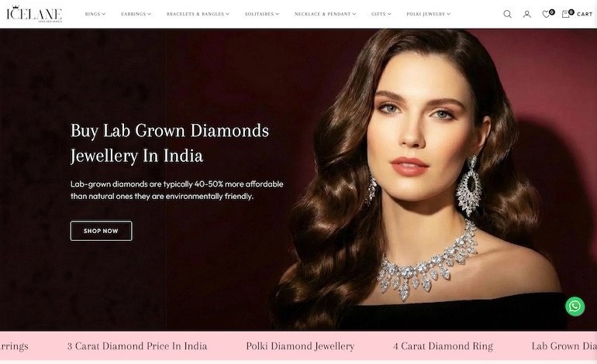This screenshot has width=597, height=364.
Task: Start a chat via WhatsApp icon
Action: (575, 306)
